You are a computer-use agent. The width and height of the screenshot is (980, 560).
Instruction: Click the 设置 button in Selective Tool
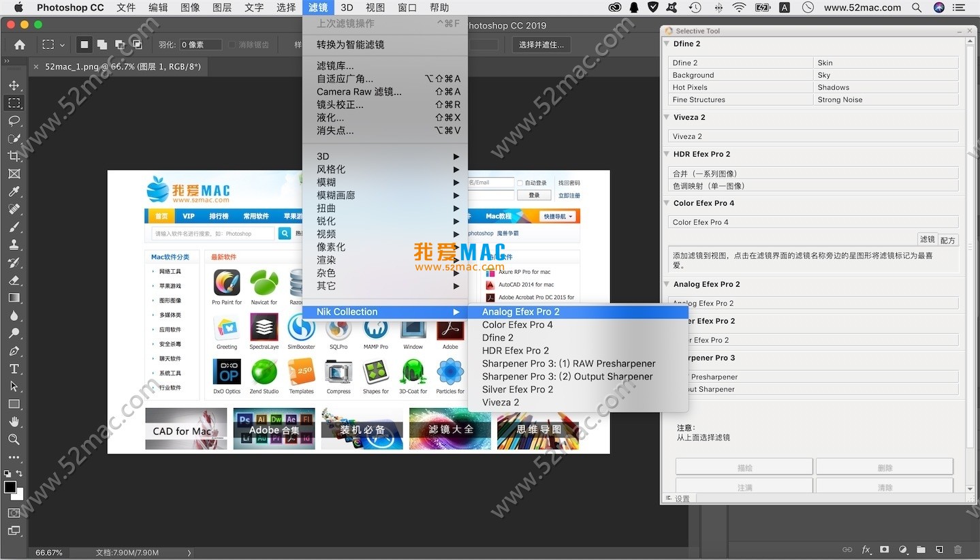(x=677, y=499)
